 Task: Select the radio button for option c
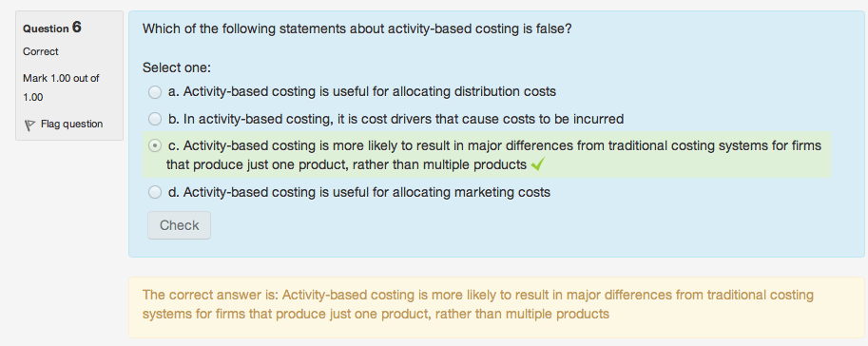tap(155, 145)
